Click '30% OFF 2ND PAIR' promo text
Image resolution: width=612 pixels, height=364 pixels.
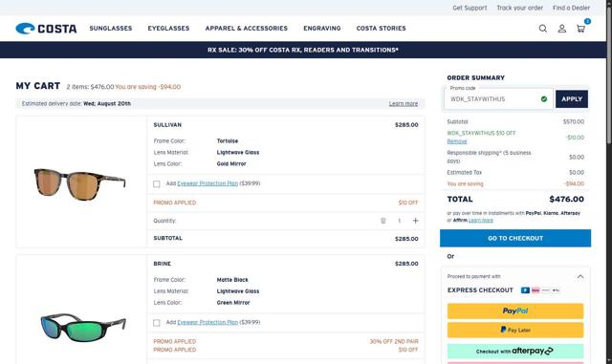(394, 341)
